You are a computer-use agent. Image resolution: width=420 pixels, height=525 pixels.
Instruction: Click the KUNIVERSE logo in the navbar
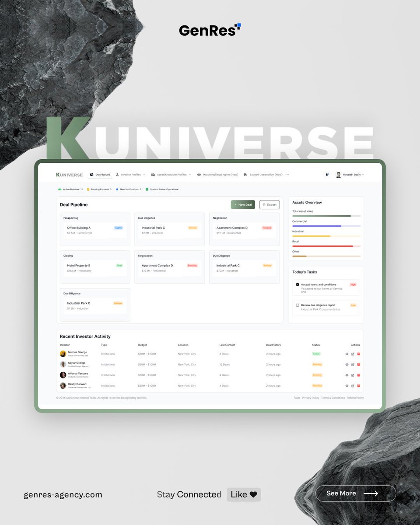click(x=69, y=175)
